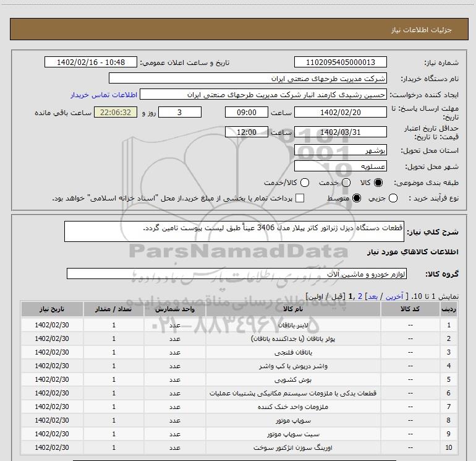Click the unit عدد in the سوپاپ موتور row
The width and height of the screenshot is (476, 461).
pyautogui.click(x=175, y=420)
